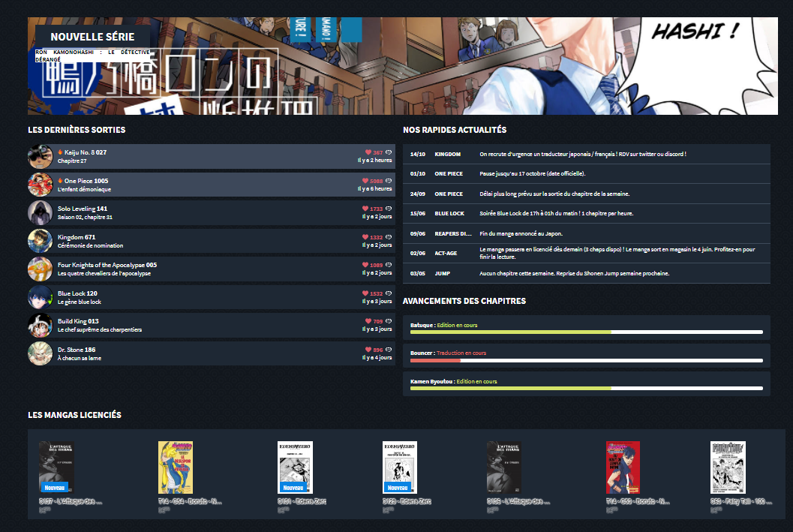Open the Fairy Tail 100 Years Quest cover

728,467
